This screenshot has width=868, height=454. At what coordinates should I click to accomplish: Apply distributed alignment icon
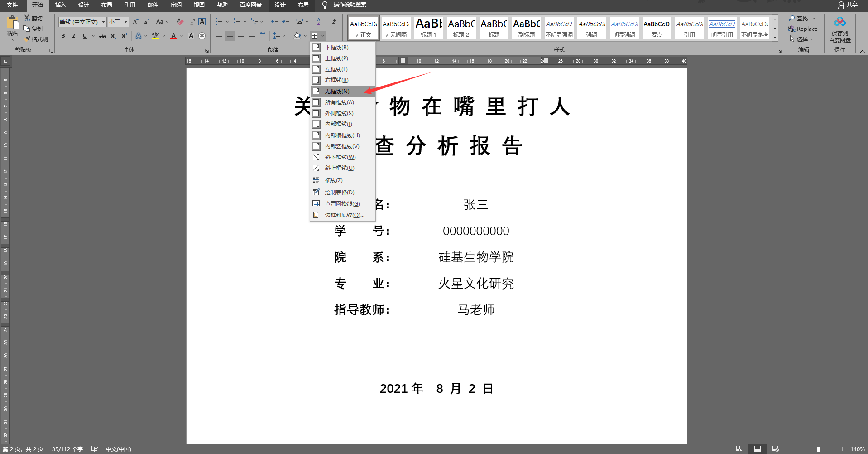[x=263, y=36]
